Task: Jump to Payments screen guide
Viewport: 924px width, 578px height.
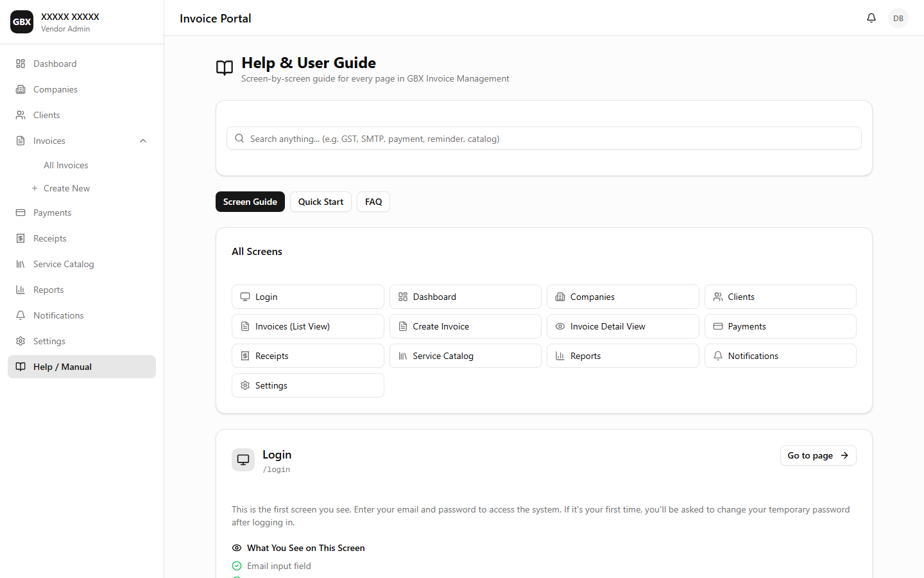Action: click(x=780, y=326)
